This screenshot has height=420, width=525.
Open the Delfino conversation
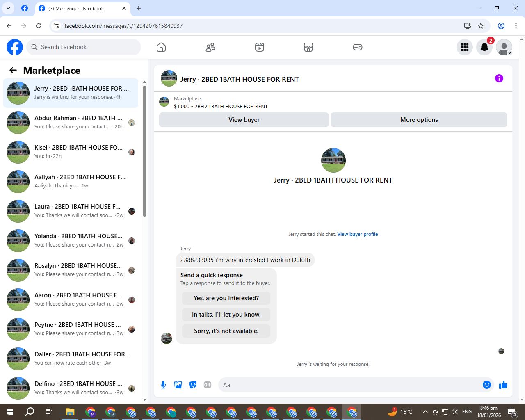[71, 388]
